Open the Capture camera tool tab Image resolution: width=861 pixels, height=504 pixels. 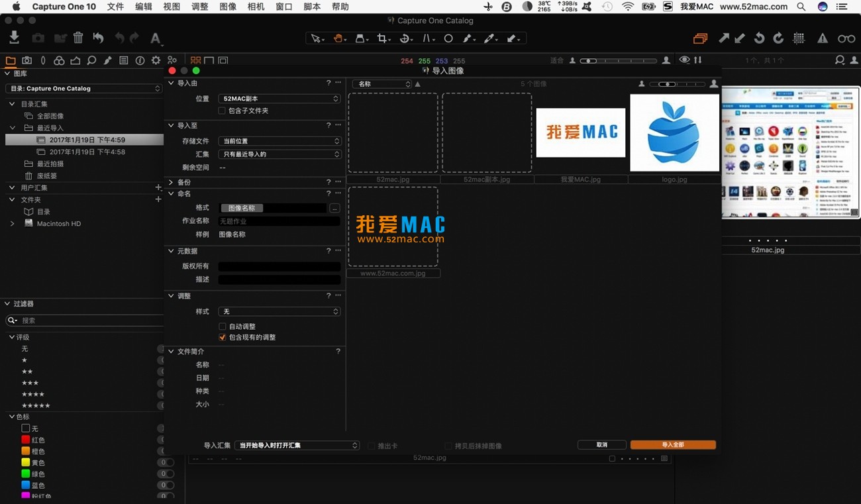click(27, 60)
